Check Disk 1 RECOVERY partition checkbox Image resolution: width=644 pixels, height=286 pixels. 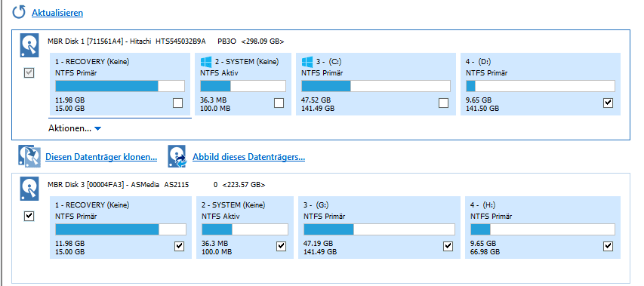click(x=178, y=103)
